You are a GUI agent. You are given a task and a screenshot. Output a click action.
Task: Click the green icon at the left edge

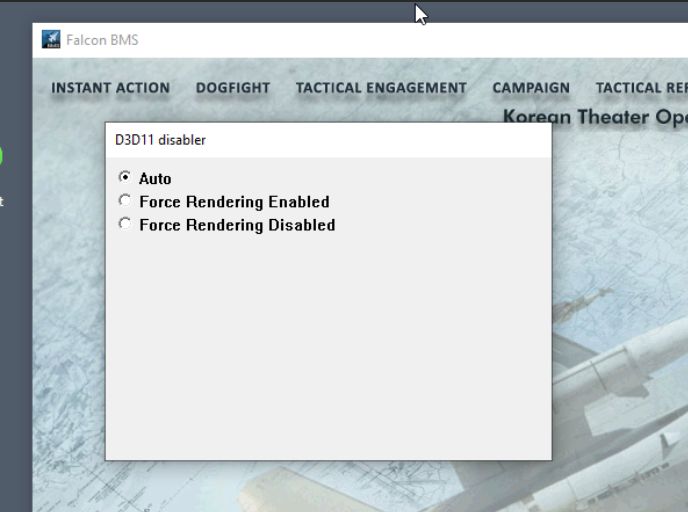(1, 156)
